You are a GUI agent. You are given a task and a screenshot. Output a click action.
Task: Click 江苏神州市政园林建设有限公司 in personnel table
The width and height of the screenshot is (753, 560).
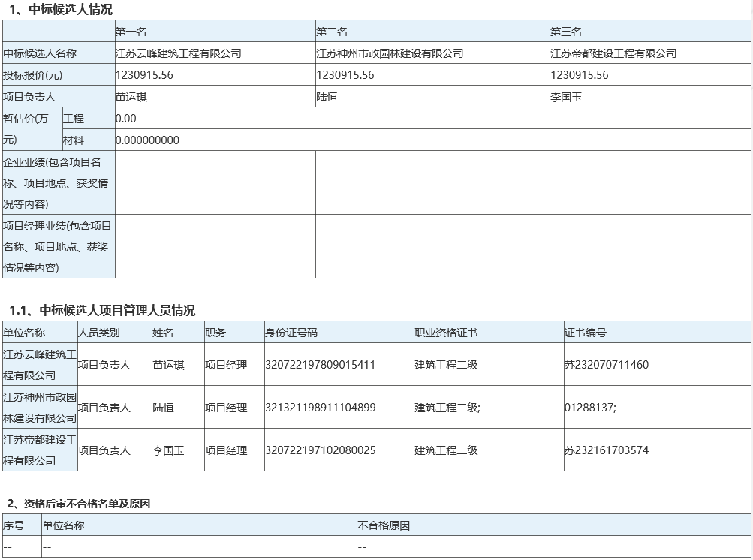[40, 408]
